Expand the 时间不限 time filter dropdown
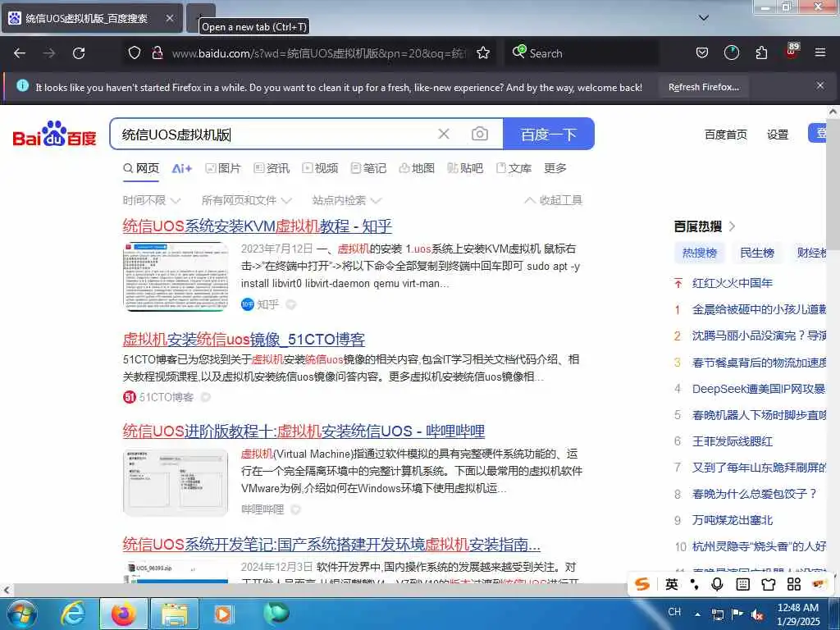Screen dimensions: 840x630 pos(152,200)
